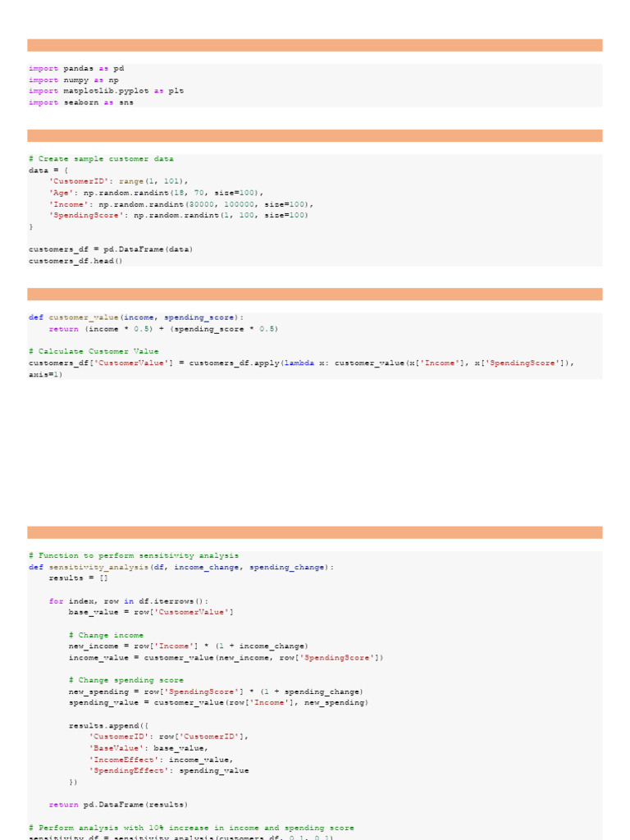Click the 'Age' key in the data dictionary
This screenshot has height=840, width=630.
click(62, 193)
